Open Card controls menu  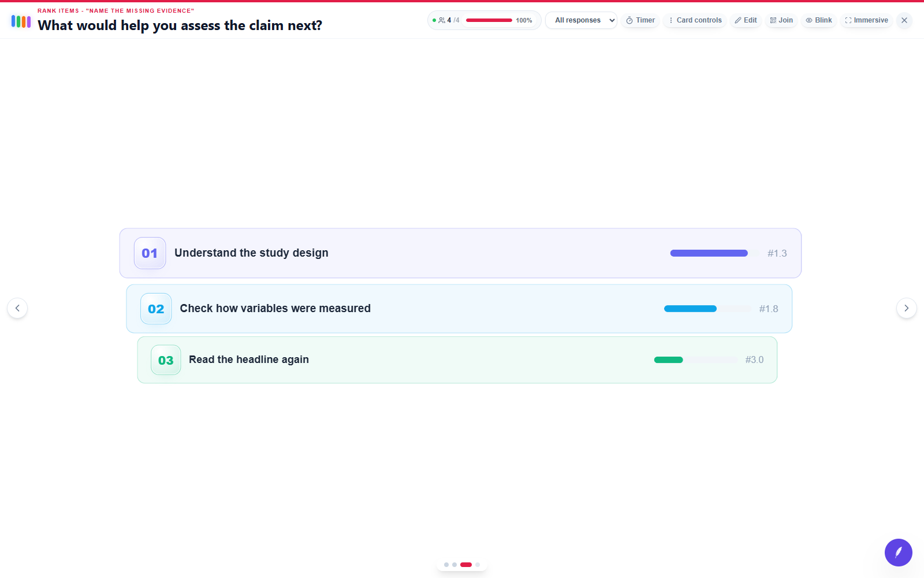point(695,20)
